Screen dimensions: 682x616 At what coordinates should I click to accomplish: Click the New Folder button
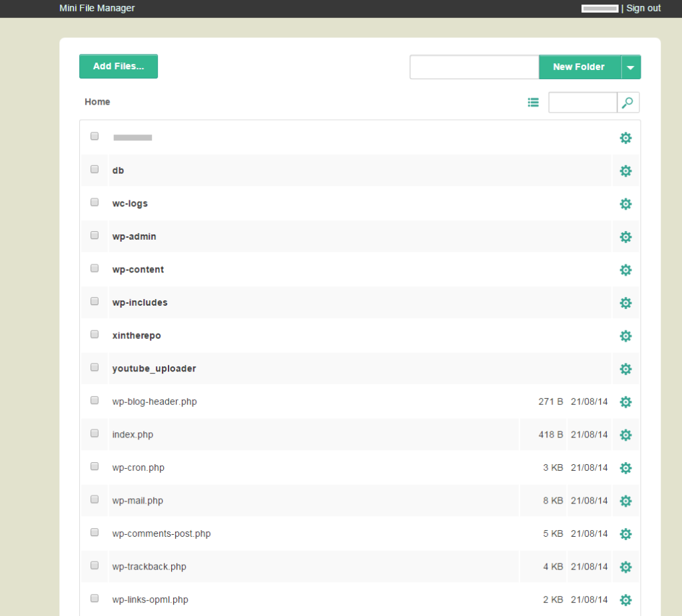pyautogui.click(x=580, y=67)
